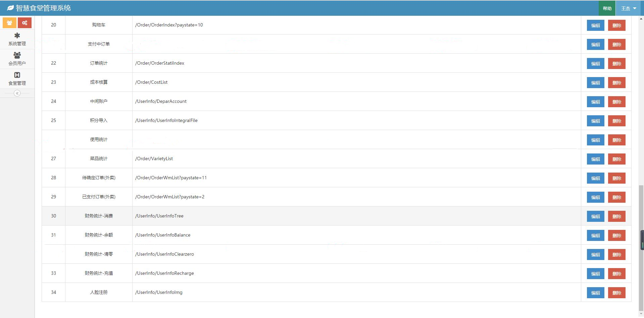Screen dimensions: 644x318
Task: Edit the 成本核算 row
Action: coord(595,83)
